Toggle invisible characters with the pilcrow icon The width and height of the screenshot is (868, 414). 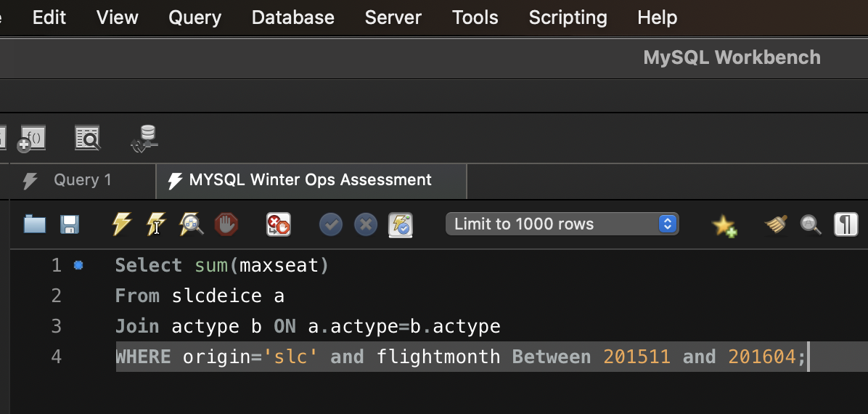tap(846, 224)
